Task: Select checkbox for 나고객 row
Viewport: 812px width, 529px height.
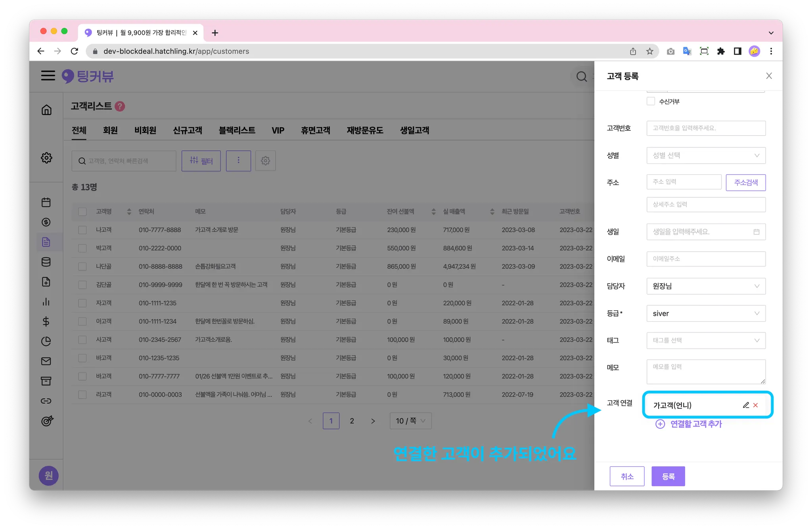Action: click(82, 230)
